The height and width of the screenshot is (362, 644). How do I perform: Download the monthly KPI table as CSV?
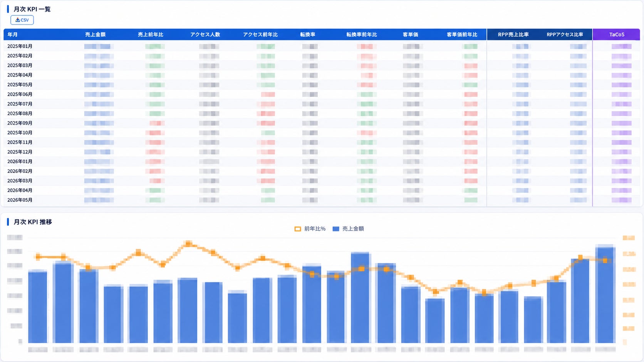coord(22,20)
